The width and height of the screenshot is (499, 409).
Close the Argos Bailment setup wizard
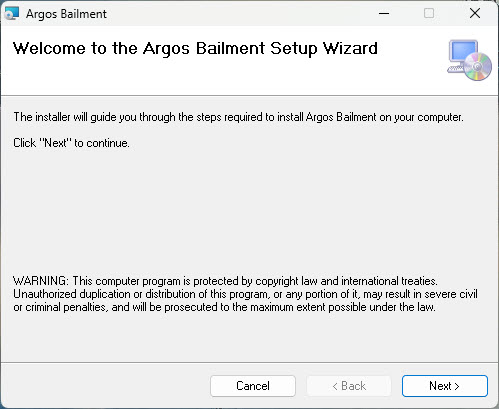(475, 14)
